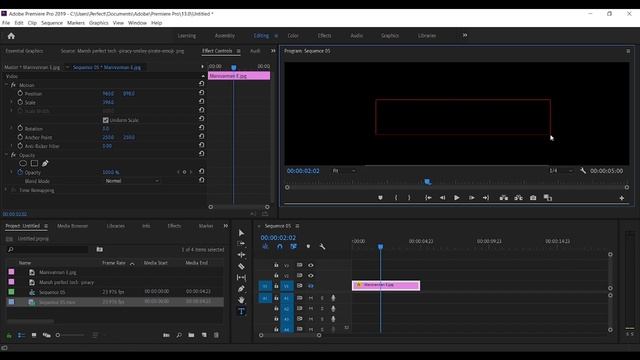Create new bin in Project panel
640x360 pixels.
pos(191,335)
